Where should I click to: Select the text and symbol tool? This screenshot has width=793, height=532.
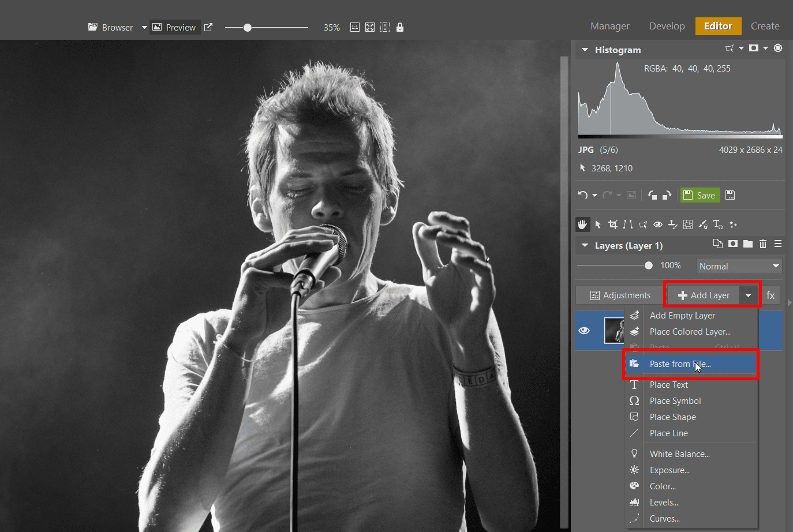(x=718, y=224)
